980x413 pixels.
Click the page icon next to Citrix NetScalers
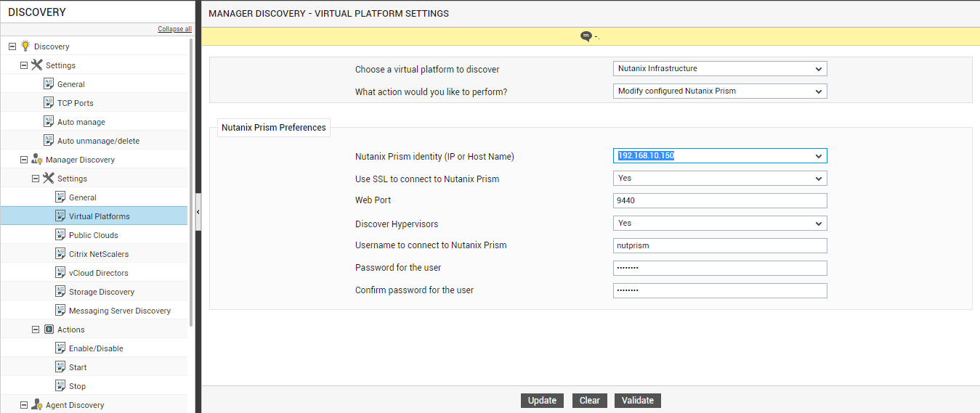click(x=60, y=253)
